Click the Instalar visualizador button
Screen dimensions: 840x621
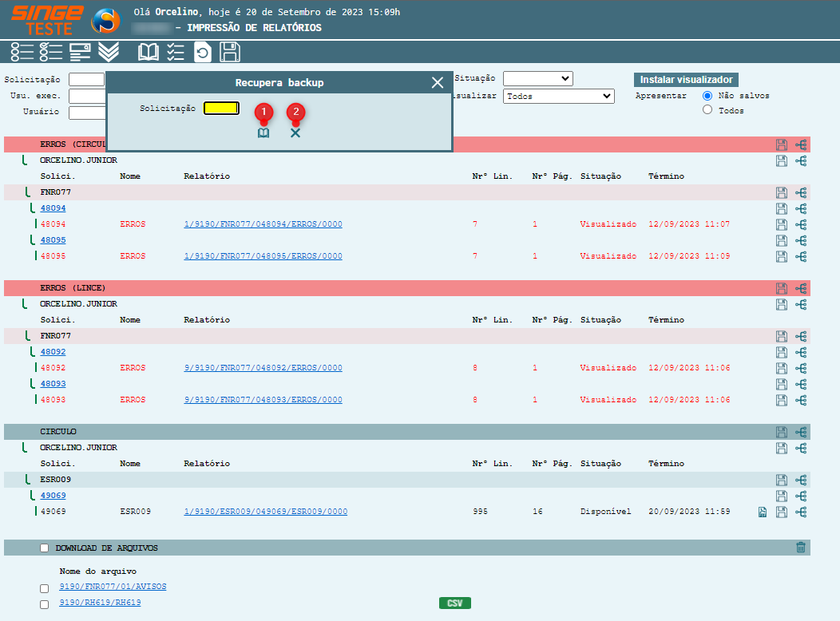coord(686,80)
